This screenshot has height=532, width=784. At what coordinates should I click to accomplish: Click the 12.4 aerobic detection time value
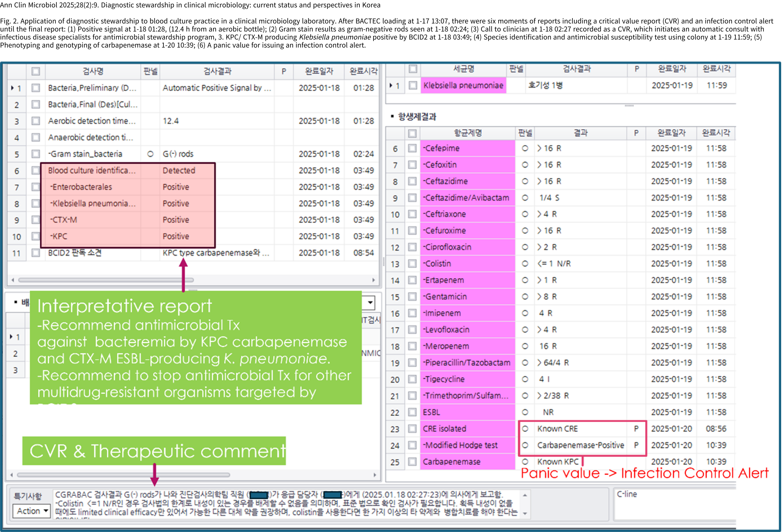pos(171,121)
